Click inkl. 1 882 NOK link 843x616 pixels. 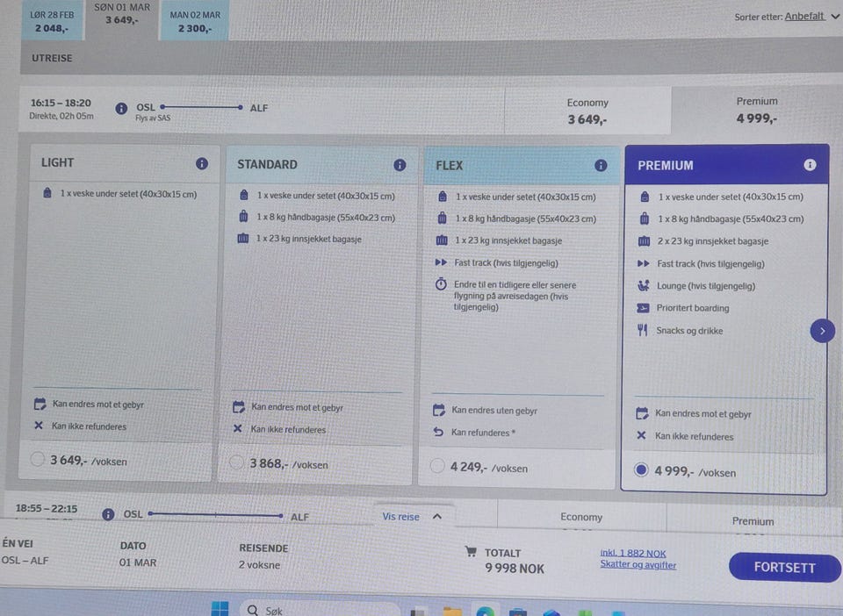(x=633, y=553)
